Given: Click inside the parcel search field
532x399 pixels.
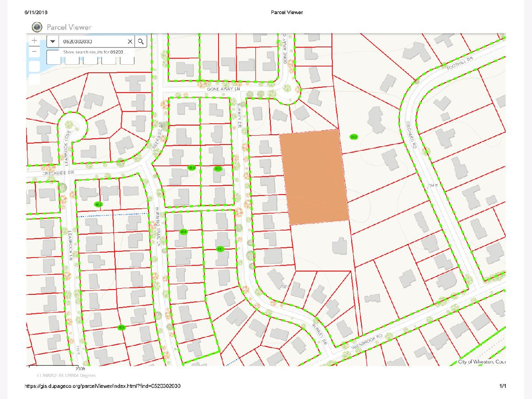Looking at the screenshot, I should (x=93, y=41).
